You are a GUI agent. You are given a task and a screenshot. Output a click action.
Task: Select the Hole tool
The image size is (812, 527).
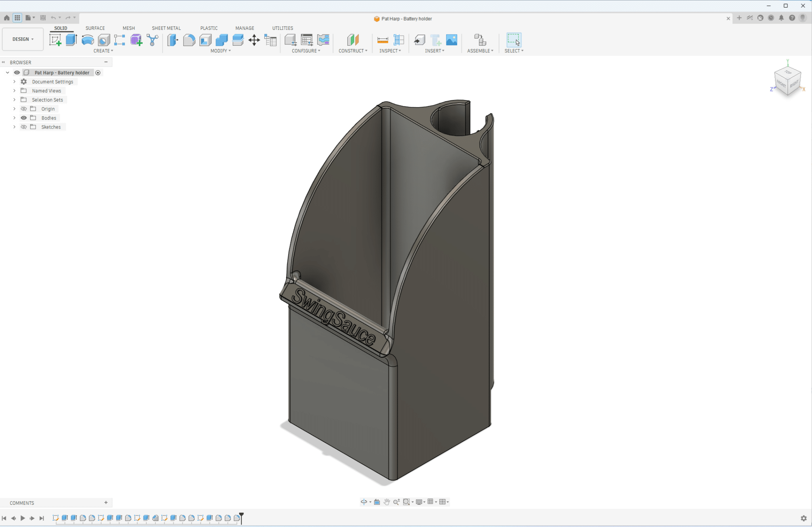coord(104,40)
